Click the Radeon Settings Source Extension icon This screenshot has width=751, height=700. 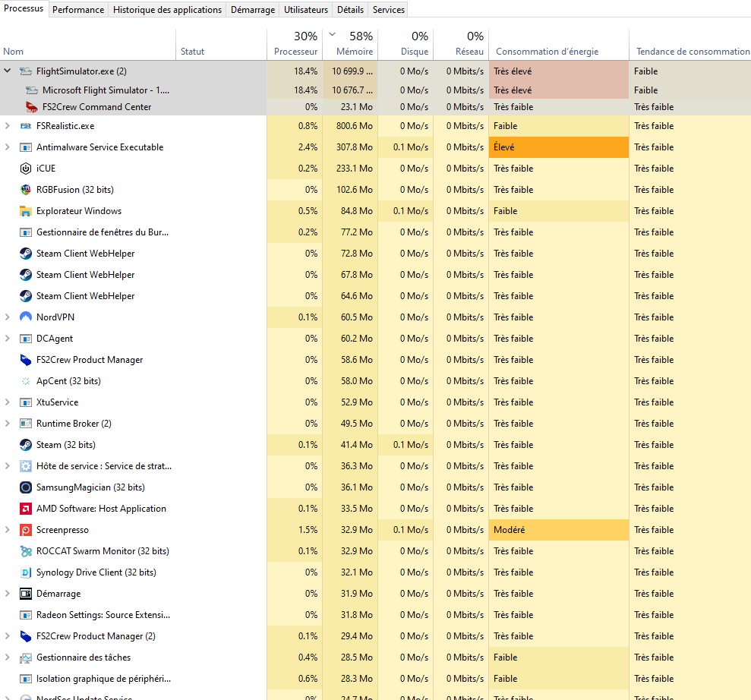(25, 615)
